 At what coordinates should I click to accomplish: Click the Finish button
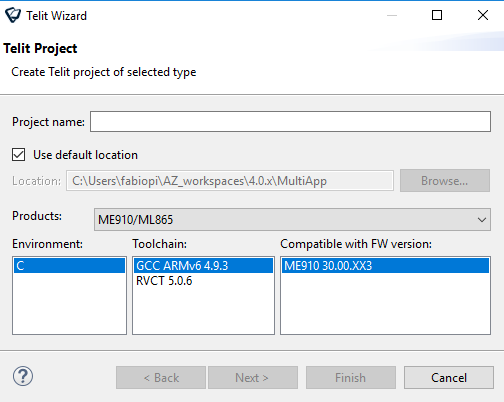(x=351, y=378)
